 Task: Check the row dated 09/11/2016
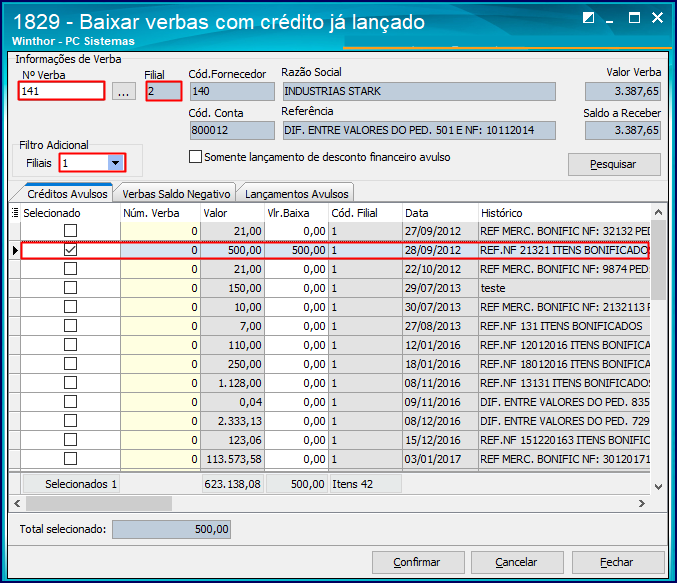70,402
